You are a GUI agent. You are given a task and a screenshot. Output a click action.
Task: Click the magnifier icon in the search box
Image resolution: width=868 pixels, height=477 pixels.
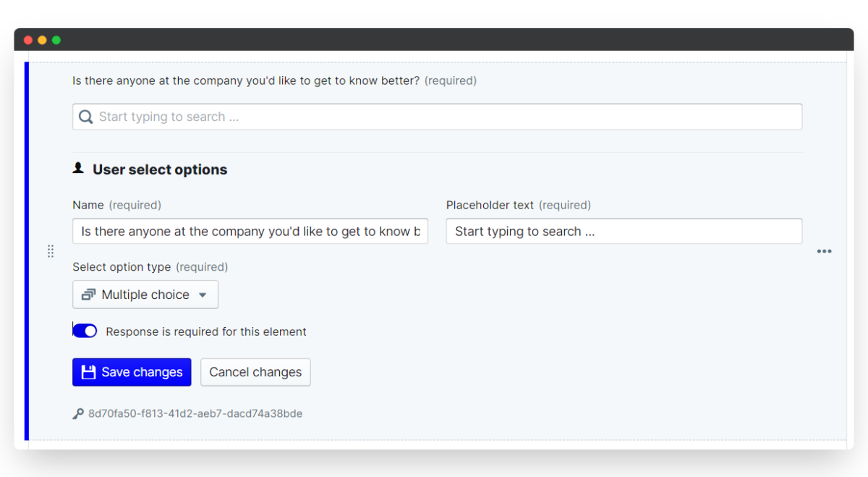85,117
